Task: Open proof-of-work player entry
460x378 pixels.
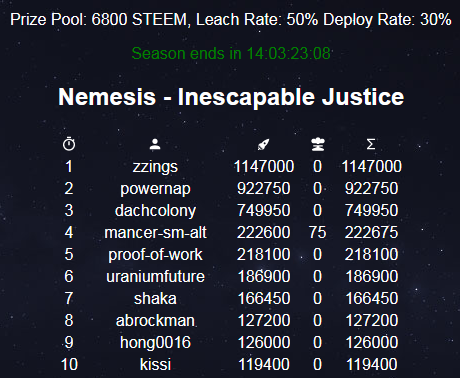Action: coord(155,255)
